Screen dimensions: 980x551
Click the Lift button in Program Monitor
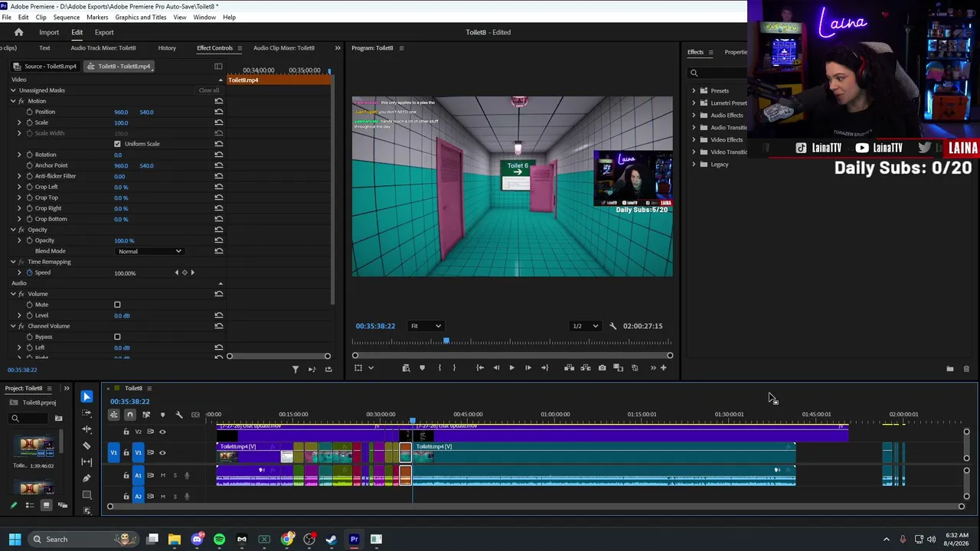point(569,368)
